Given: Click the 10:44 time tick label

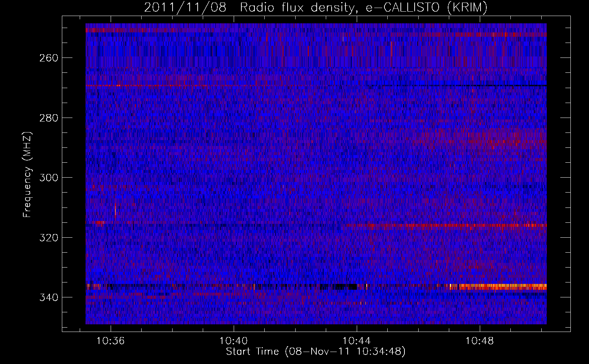Looking at the screenshot, I should coord(357,341).
